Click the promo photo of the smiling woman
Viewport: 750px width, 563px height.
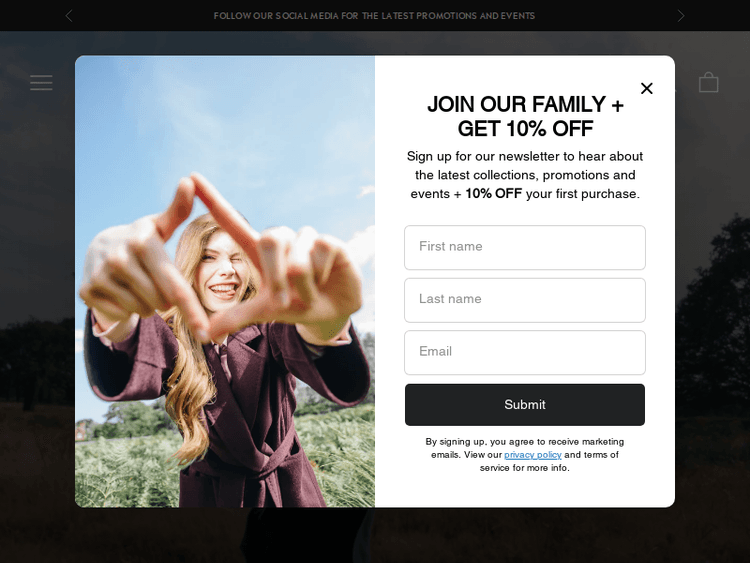(225, 281)
